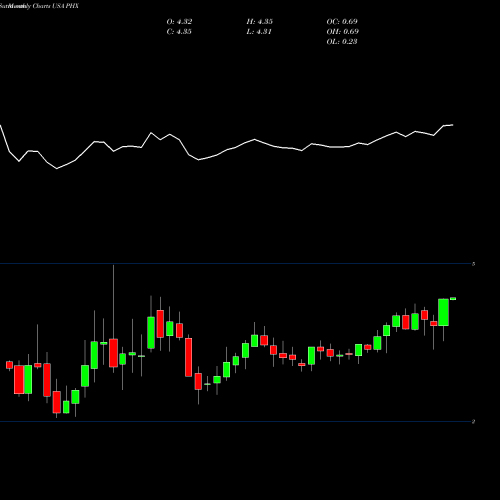
Task: Click the '2' lower price axis label
Action: coord(473,422)
